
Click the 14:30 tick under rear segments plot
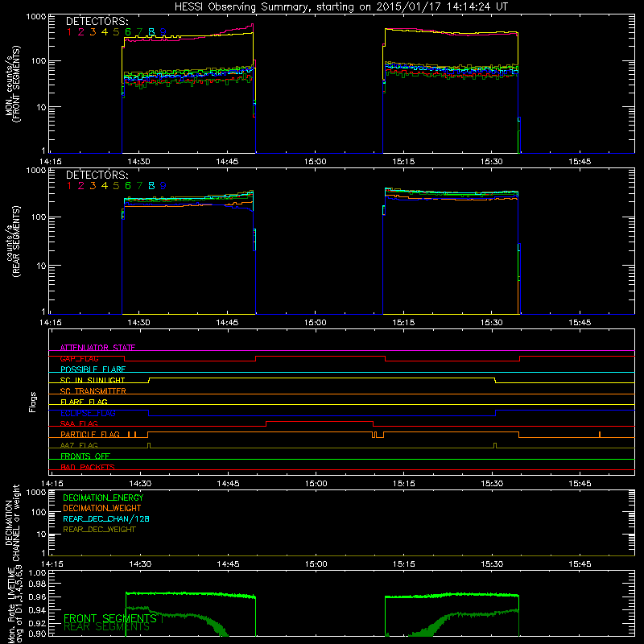138,323
